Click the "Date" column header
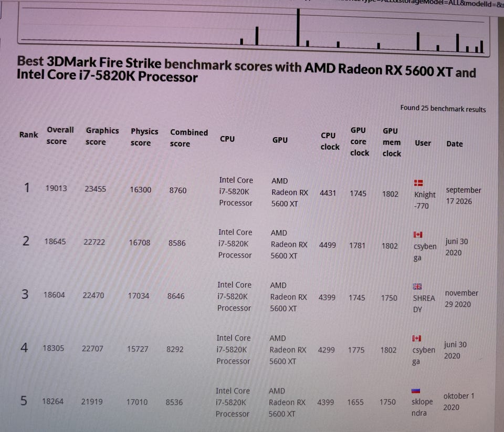Image resolution: width=504 pixels, height=432 pixels. click(x=455, y=144)
